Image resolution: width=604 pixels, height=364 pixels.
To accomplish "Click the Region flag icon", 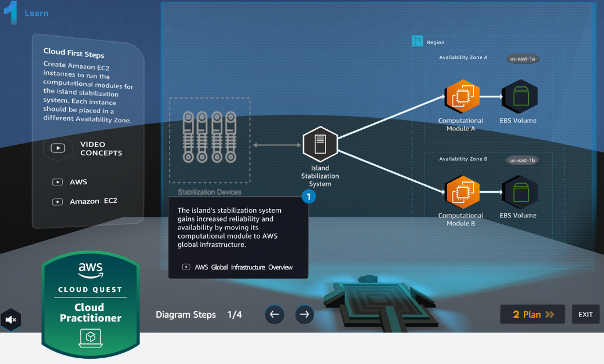I will pos(417,41).
